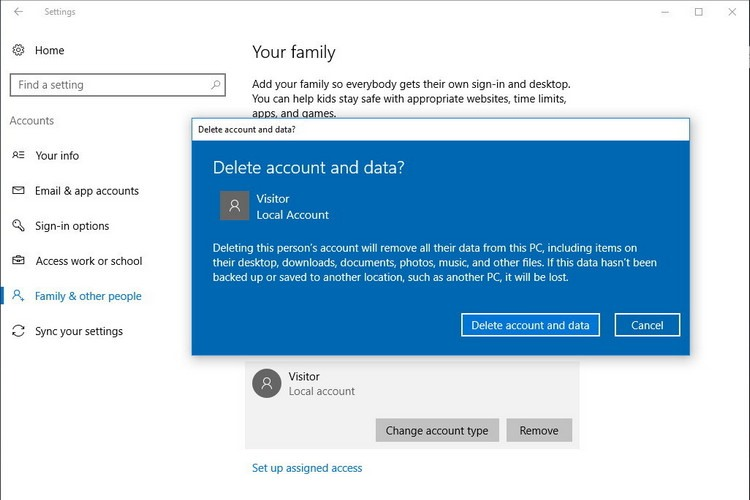Click the Your info icon

coord(18,155)
